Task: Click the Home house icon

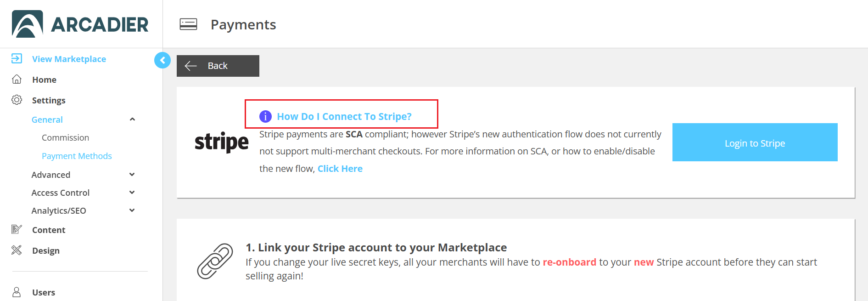Action: coord(17,79)
